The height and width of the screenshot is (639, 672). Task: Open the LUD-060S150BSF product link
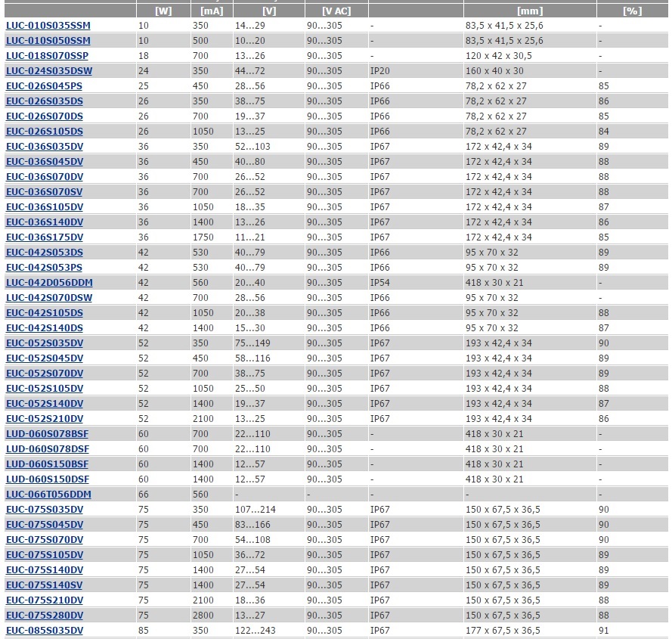pos(47,464)
